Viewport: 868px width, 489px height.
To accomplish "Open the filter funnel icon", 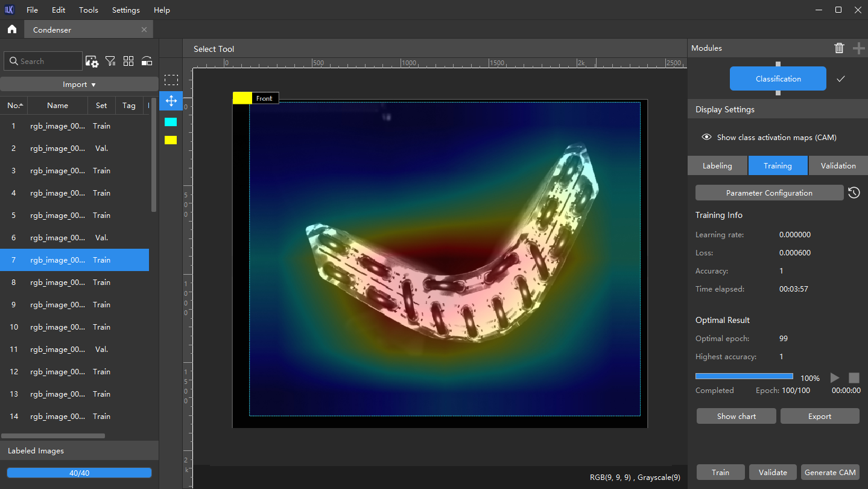I will point(110,61).
